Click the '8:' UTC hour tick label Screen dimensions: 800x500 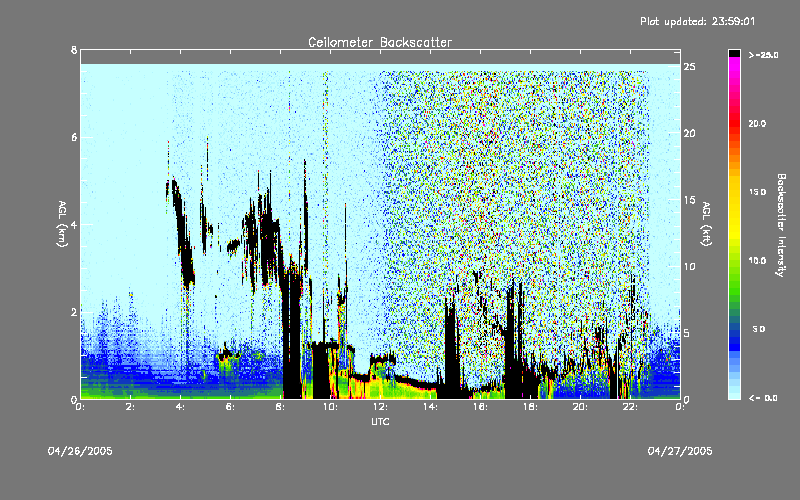pos(281,407)
